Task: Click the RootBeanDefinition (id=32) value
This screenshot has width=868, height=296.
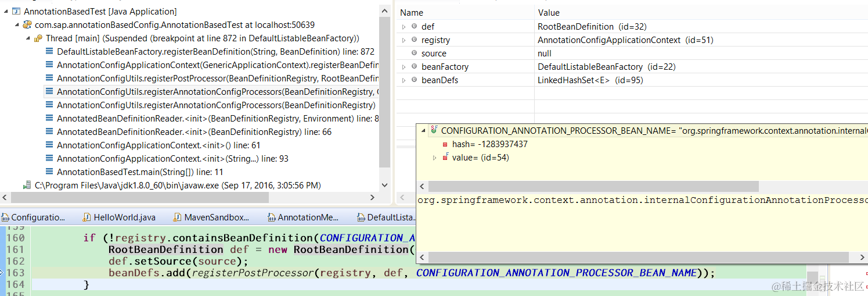Action: click(592, 27)
